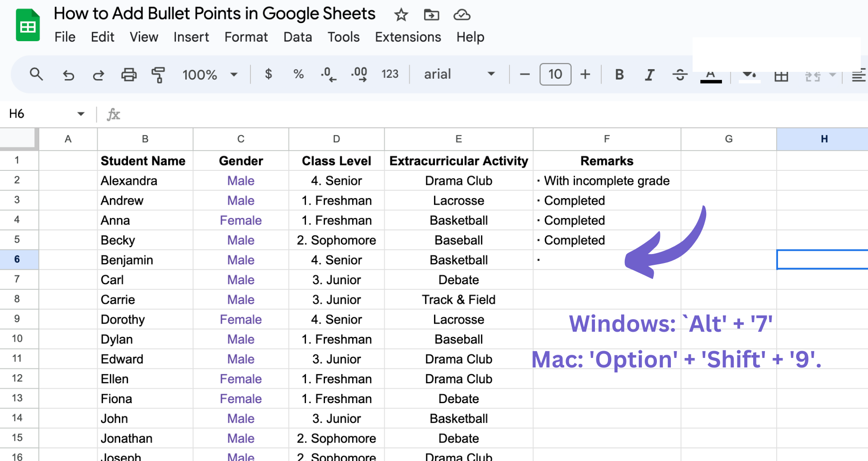
Task: Select the Paint format tool
Action: (158, 75)
